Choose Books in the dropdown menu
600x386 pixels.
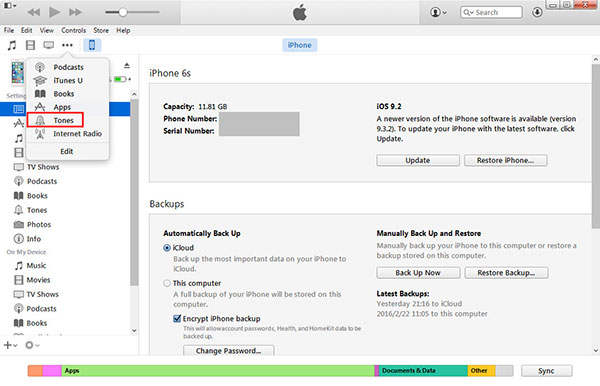click(x=68, y=94)
